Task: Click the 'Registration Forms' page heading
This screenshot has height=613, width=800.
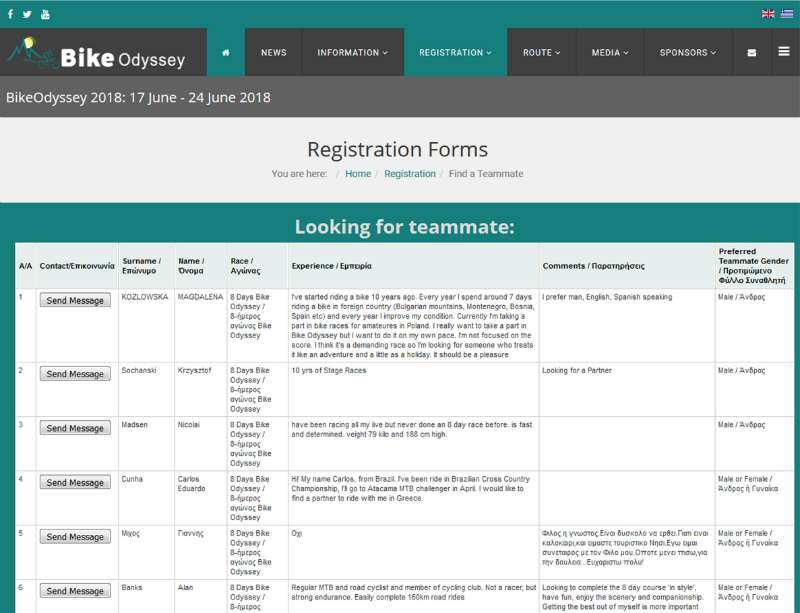Action: 397,150
